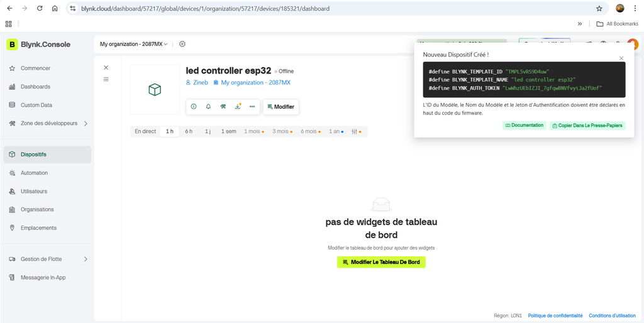Viewport: 644px width, 323px height.
Task: Expand Gestion de Flotte menu
Action: click(47, 259)
